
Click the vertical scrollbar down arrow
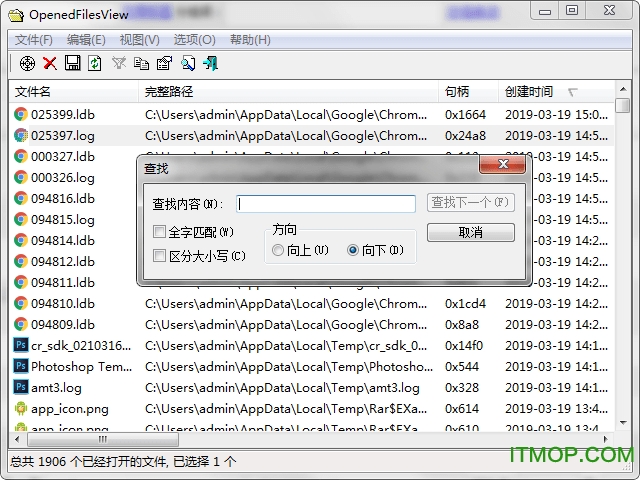pos(623,423)
